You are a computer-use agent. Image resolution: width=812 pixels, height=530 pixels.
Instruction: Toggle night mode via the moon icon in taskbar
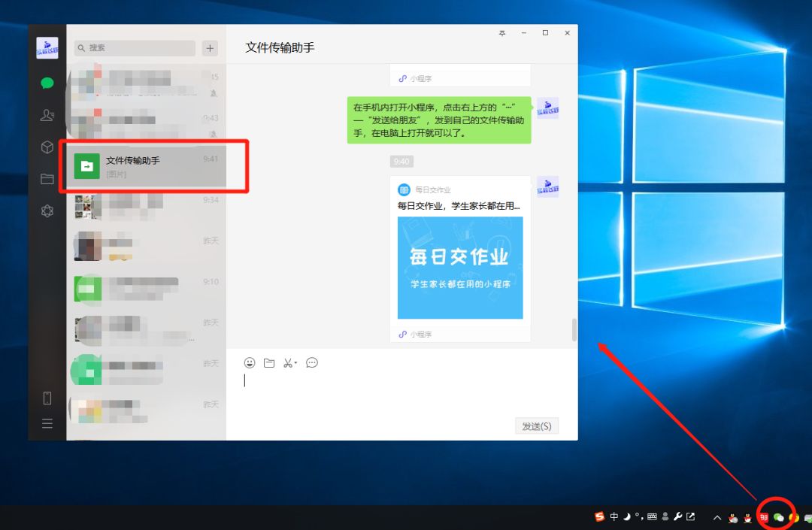(626, 516)
